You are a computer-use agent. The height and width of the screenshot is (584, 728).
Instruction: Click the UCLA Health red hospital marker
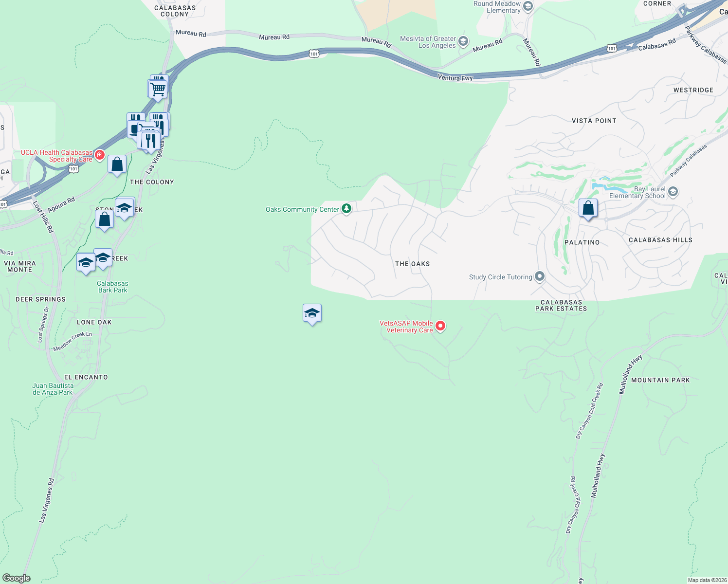(x=100, y=155)
